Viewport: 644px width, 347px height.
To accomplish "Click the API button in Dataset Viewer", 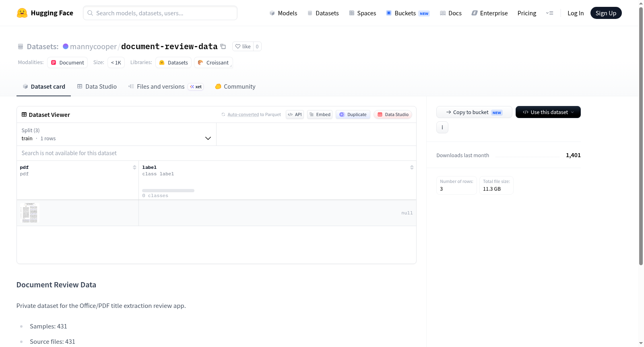I will point(295,114).
